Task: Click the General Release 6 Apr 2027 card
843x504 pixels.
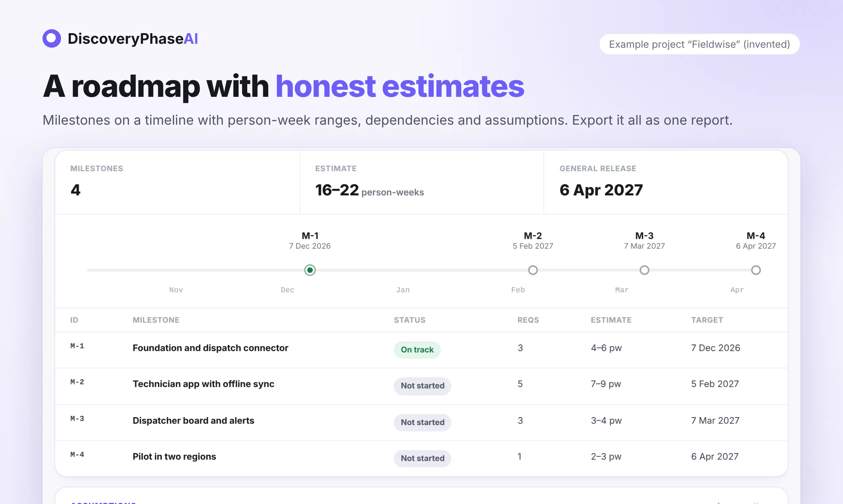Action: (x=665, y=182)
